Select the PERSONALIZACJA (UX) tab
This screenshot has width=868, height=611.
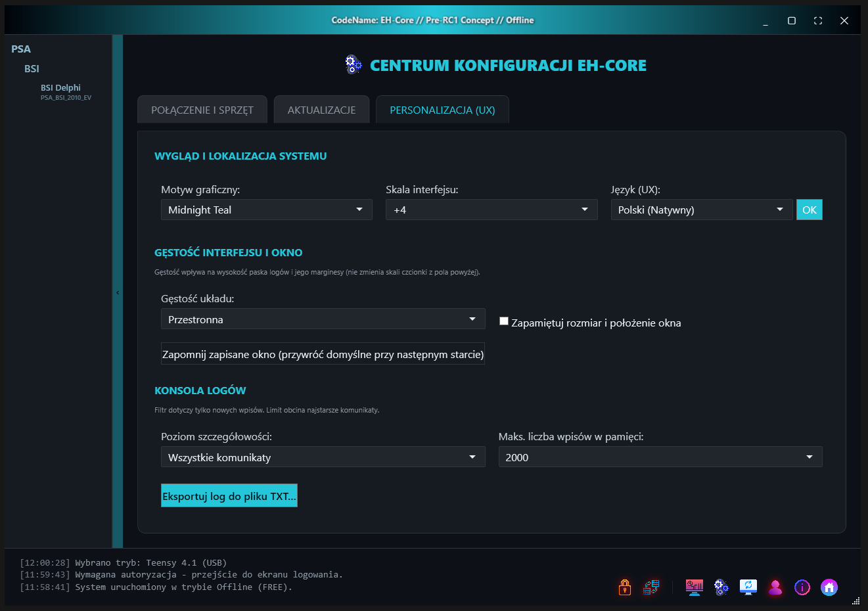point(442,110)
